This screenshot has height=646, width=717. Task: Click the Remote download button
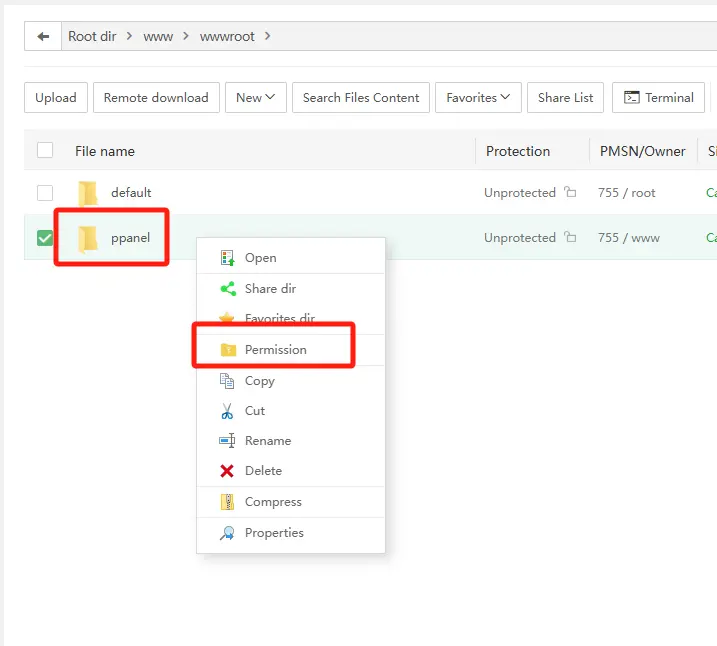pos(156,97)
